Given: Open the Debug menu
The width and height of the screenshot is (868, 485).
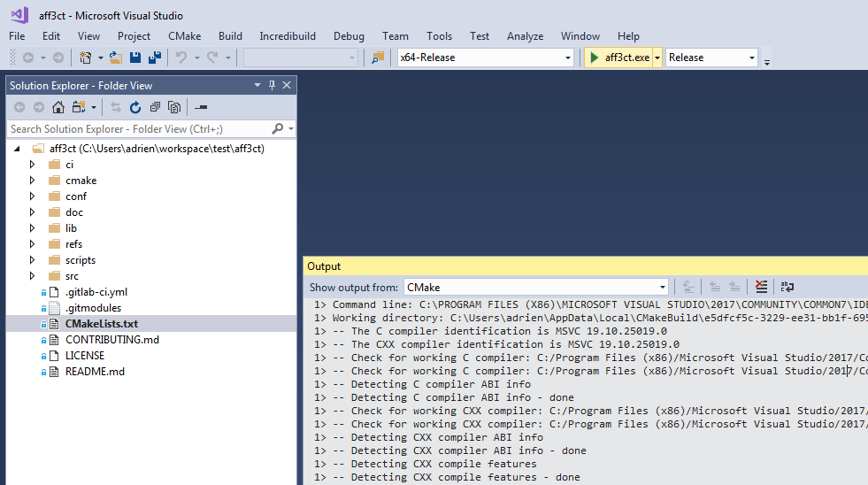Looking at the screenshot, I should pyautogui.click(x=349, y=36).
